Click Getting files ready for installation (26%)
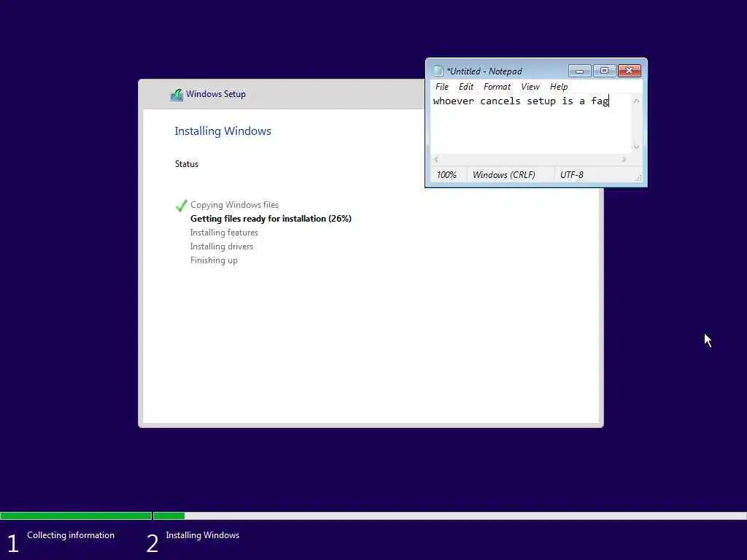Screen dimensions: 747x560 pos(271,219)
